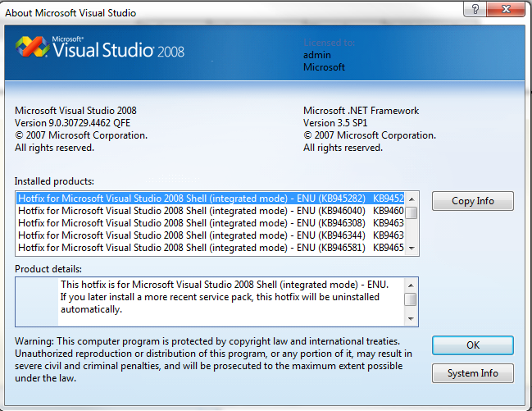
Task: Click the 'Product details:' label
Action: coord(48,269)
